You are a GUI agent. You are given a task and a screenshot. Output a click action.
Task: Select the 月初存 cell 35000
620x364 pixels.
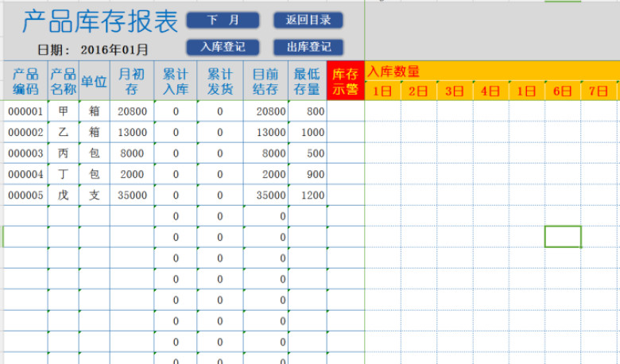tap(132, 196)
